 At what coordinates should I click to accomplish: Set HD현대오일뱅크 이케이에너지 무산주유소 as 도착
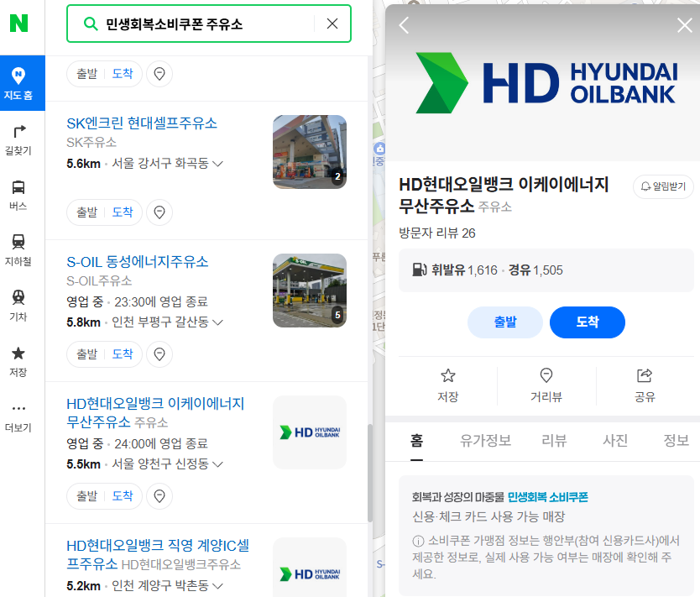coord(123,496)
